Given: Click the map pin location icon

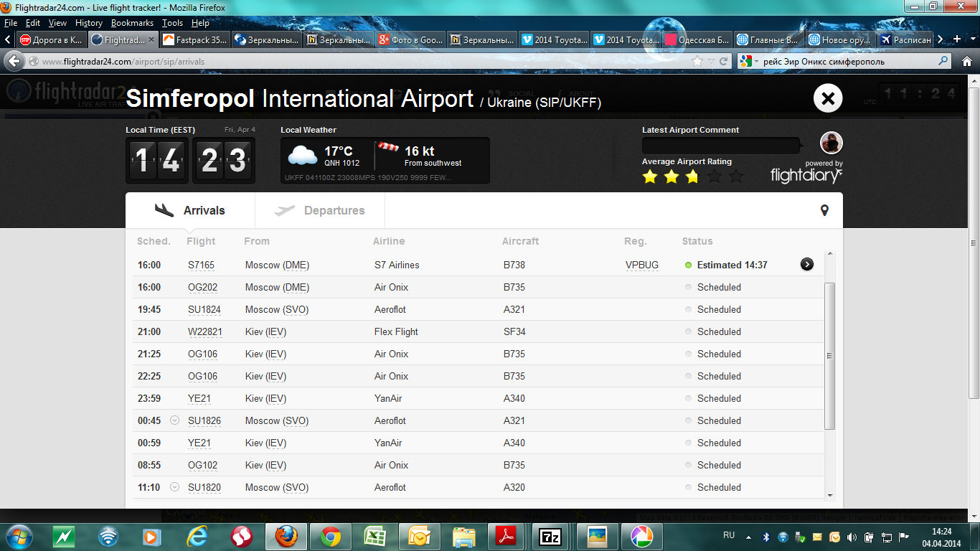Looking at the screenshot, I should 824,210.
